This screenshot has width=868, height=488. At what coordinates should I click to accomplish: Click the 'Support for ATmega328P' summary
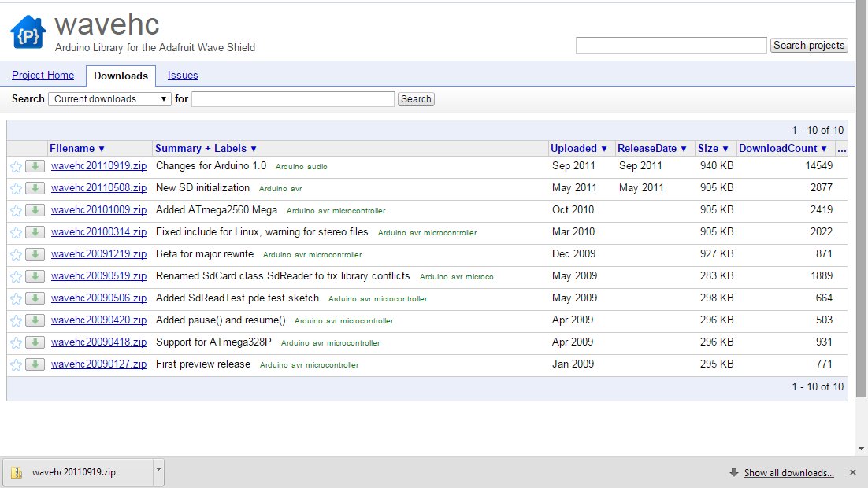pyautogui.click(x=213, y=342)
